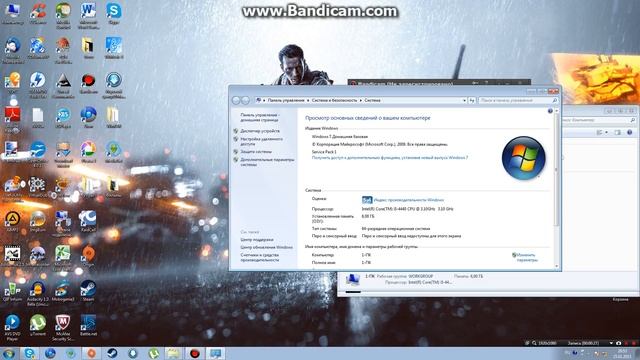640x360 pixels.
Task: Click the 64-bit operating system type value
Action: point(396,229)
